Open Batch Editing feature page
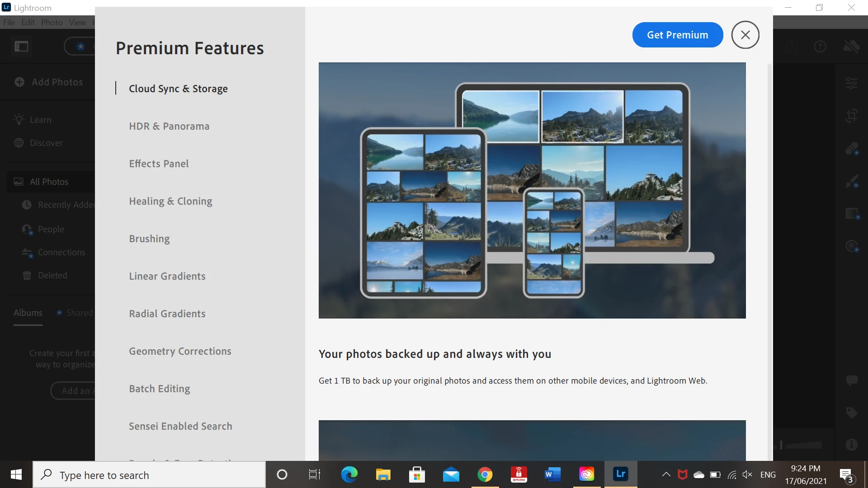This screenshot has width=868, height=488. point(159,389)
